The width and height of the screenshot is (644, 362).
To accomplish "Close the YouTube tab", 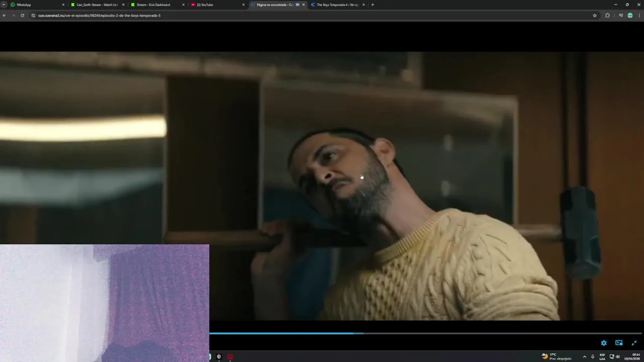I will pos(243,5).
